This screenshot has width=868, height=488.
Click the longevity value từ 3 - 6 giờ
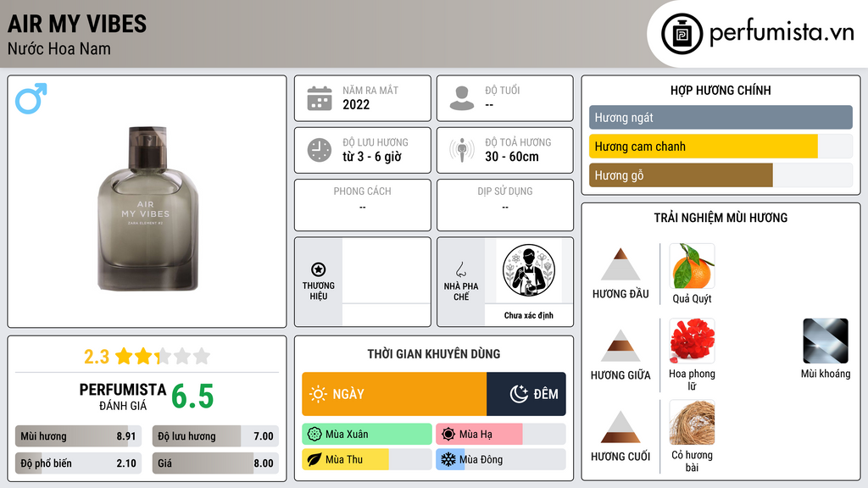click(x=372, y=157)
